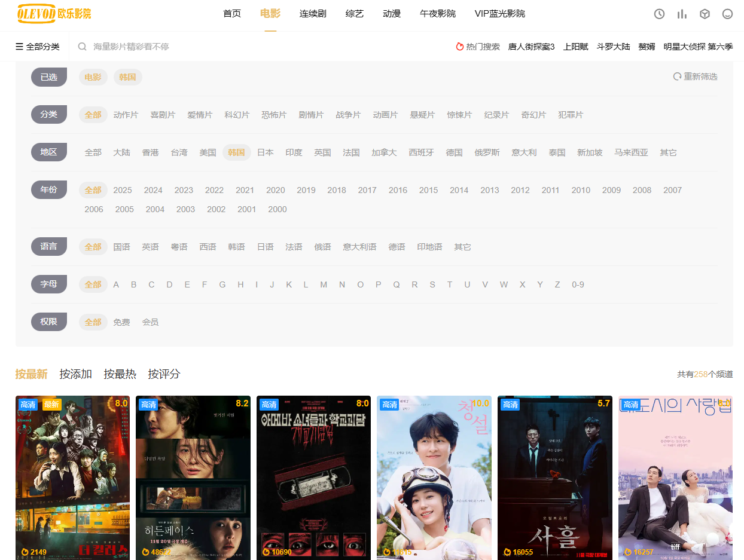744x560 pixels.
Task: Select year 2023 filter
Action: coord(184,190)
